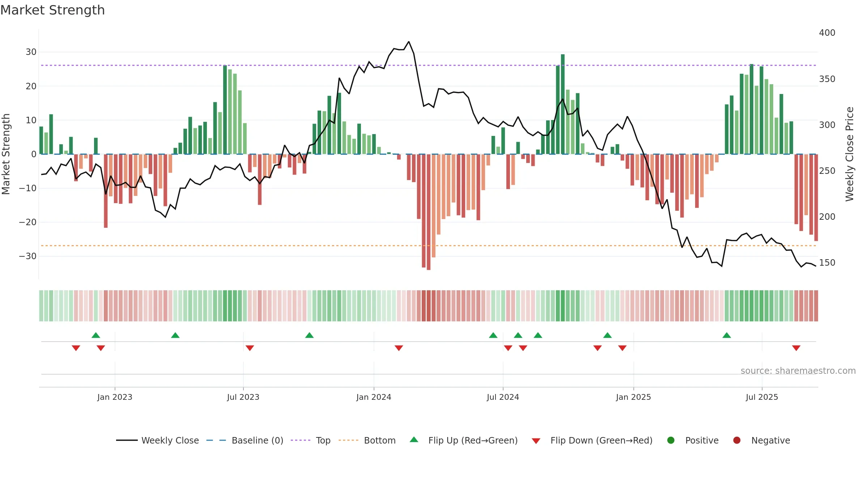Click the 30 strength axis tick
Image resolution: width=868 pixels, height=488 pixels.
[x=31, y=52]
